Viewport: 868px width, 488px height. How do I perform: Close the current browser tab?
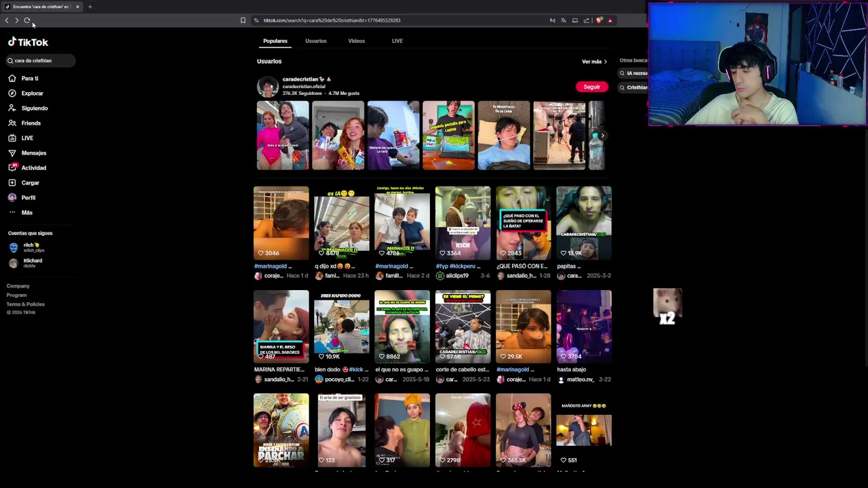[x=77, y=7]
